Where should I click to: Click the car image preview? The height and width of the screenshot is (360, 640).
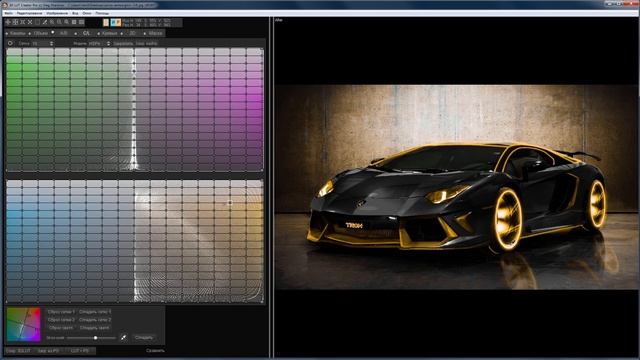click(457, 187)
